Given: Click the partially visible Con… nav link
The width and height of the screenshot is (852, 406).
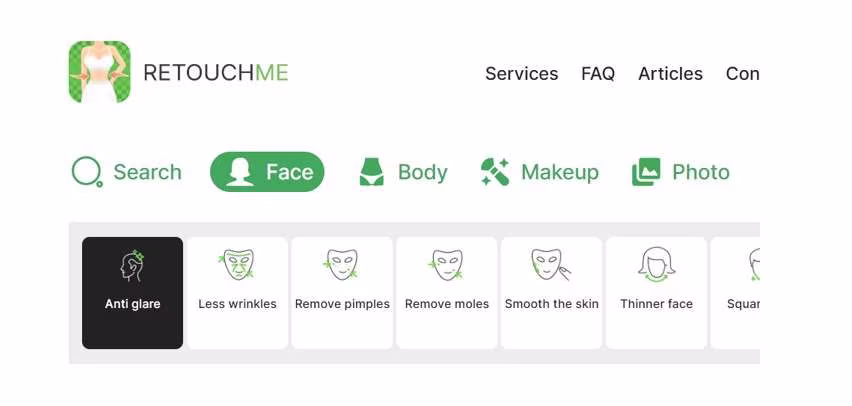Looking at the screenshot, I should [742, 73].
